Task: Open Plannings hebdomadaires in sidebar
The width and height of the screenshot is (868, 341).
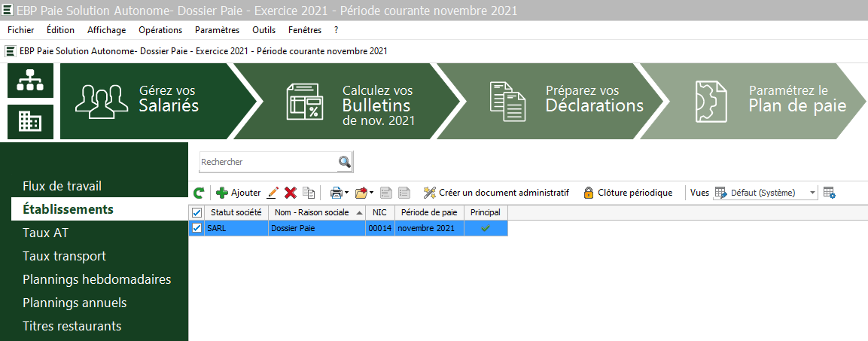Action: pyautogui.click(x=97, y=279)
